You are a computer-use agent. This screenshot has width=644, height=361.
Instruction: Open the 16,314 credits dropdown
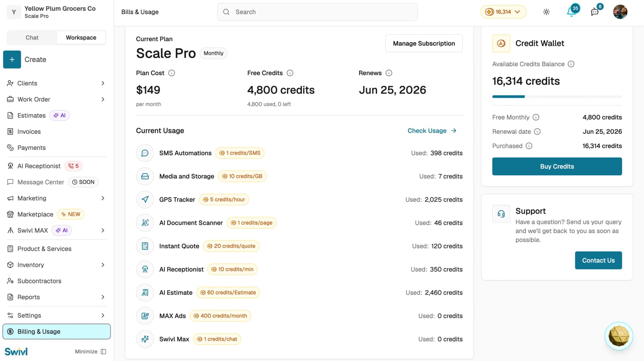point(503,12)
